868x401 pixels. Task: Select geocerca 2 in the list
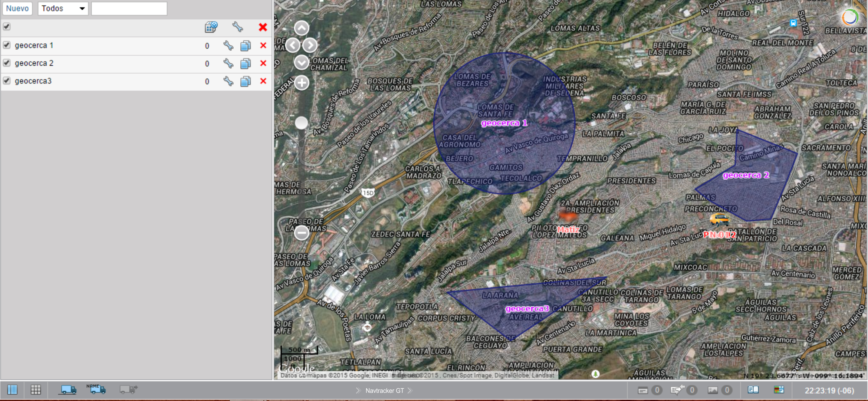coord(34,63)
